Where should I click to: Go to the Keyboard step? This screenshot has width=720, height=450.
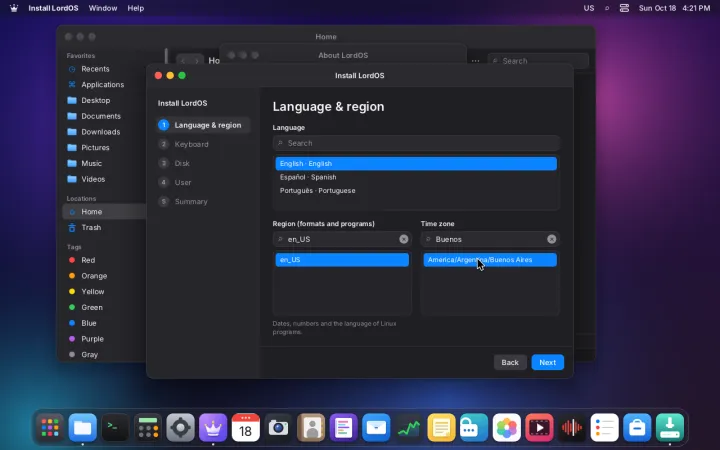point(203,144)
